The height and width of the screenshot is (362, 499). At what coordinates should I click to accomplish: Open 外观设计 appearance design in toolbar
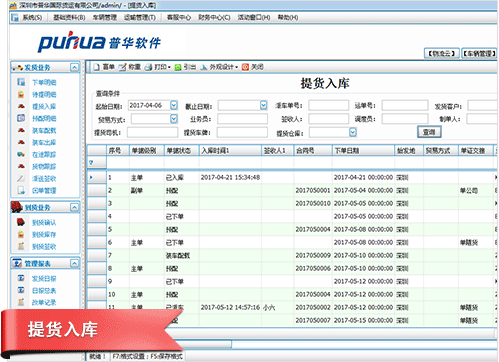click(x=219, y=67)
